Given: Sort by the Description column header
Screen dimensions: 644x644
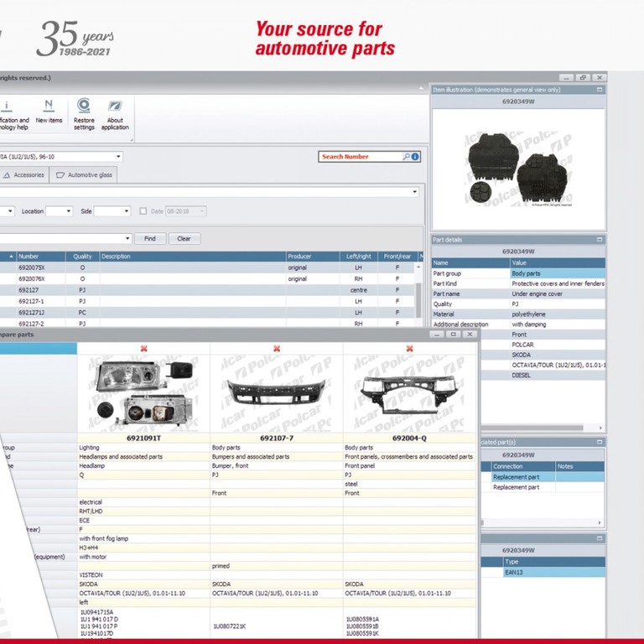Looking at the screenshot, I should pyautogui.click(x=193, y=257).
